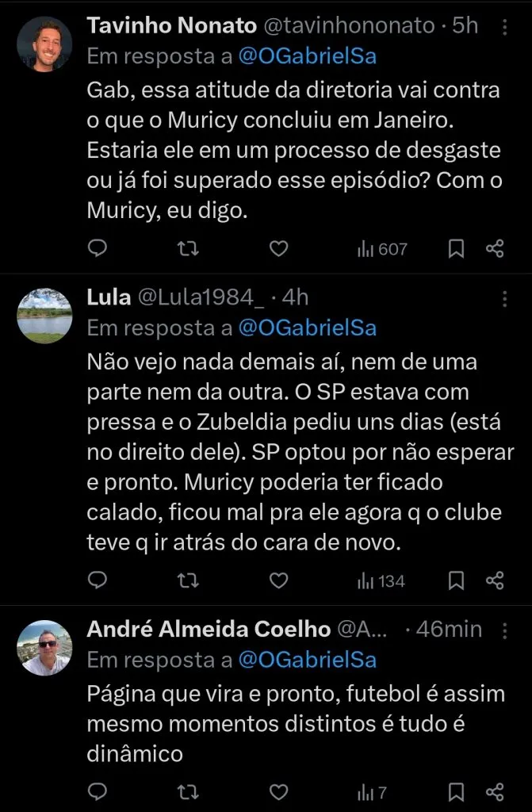Image resolution: width=532 pixels, height=812 pixels.
Task: Open @OGabrielSa link in Lula's reply
Action: 307,327
